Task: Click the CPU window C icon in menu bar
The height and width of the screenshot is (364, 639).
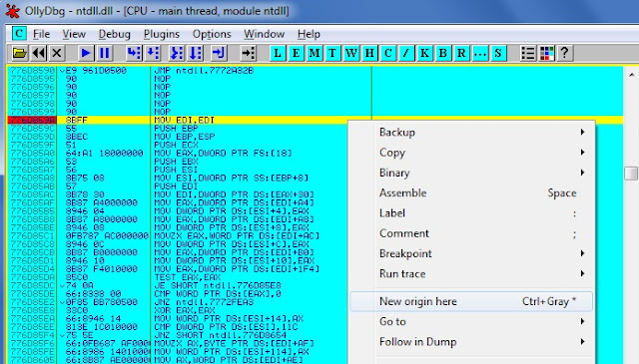Action: [x=19, y=33]
